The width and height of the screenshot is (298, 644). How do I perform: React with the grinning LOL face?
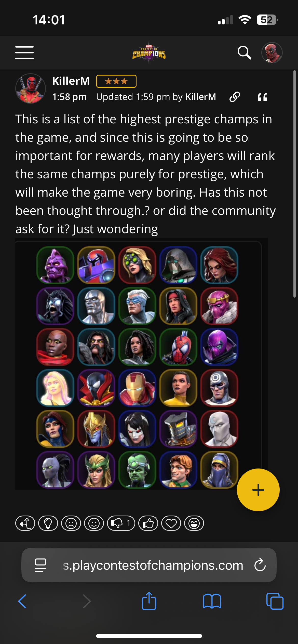tap(194, 523)
